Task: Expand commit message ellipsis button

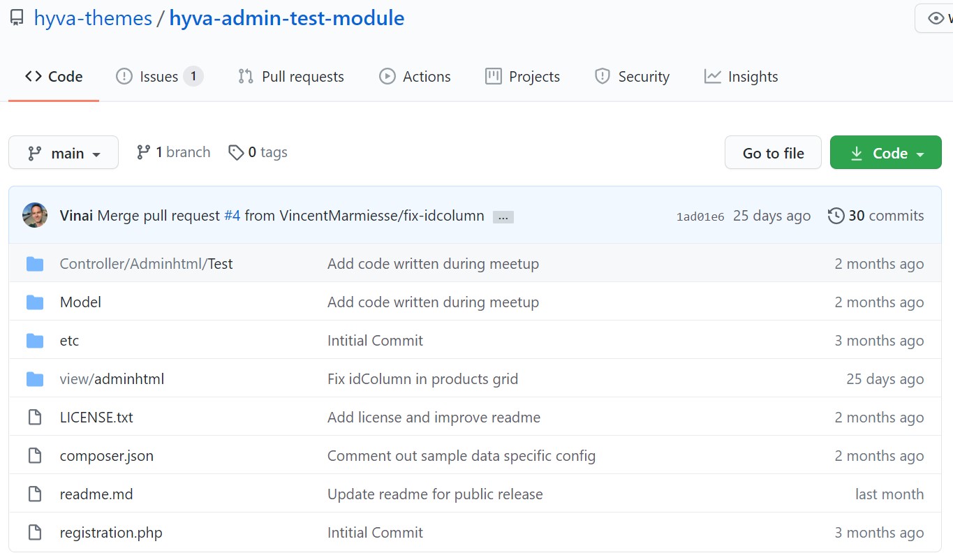Action: pyautogui.click(x=503, y=217)
